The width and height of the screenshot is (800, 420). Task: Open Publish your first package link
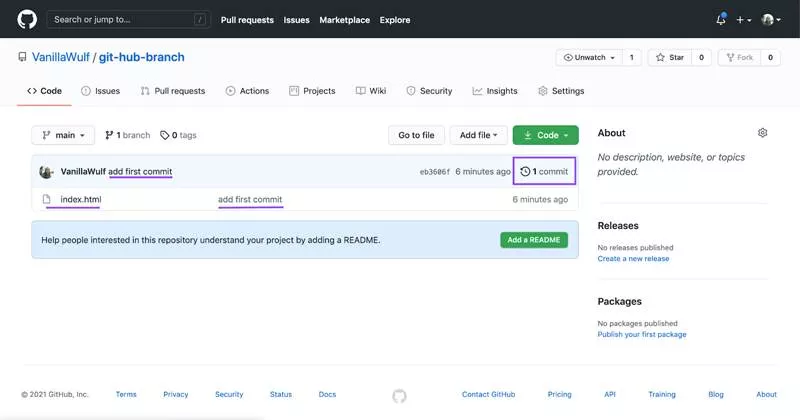[x=642, y=334]
